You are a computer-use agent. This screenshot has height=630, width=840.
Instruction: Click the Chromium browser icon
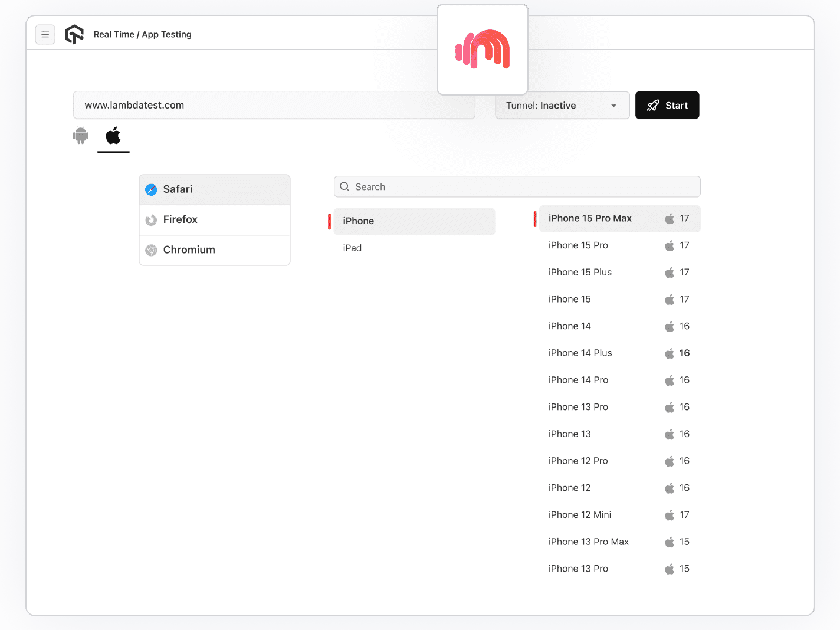point(151,250)
